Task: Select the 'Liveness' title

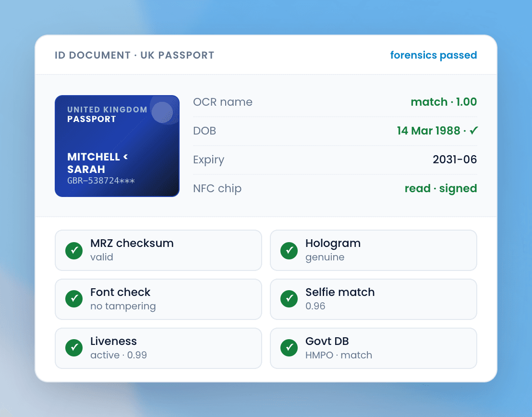Action: pos(113,341)
